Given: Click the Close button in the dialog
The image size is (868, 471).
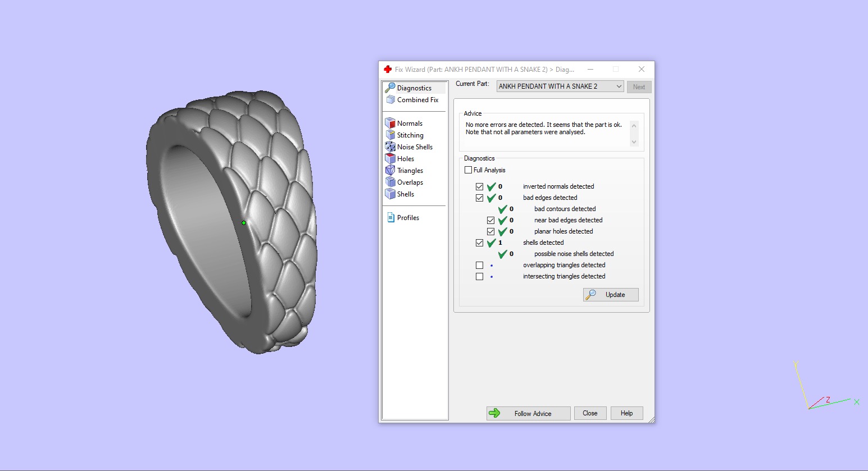Looking at the screenshot, I should point(590,413).
